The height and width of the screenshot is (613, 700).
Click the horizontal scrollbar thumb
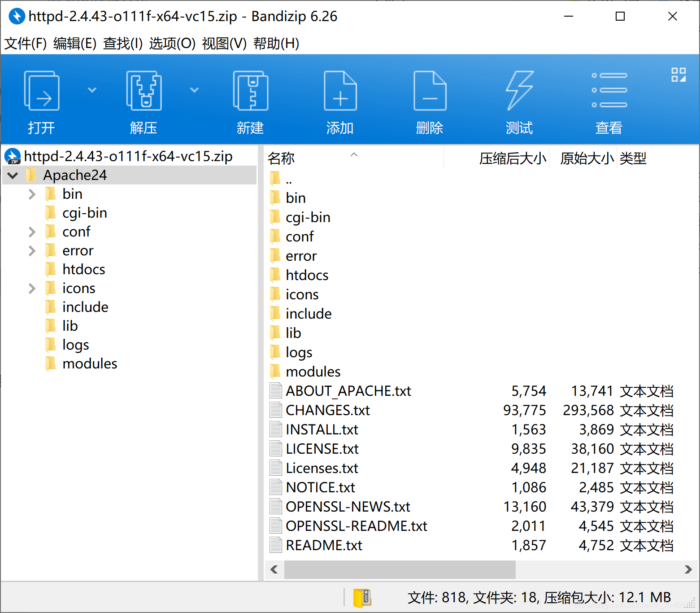pos(400,569)
